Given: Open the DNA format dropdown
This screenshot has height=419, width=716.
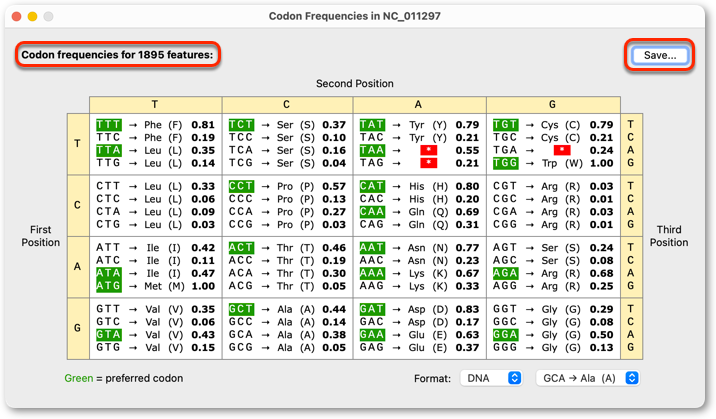Looking at the screenshot, I should click(491, 378).
